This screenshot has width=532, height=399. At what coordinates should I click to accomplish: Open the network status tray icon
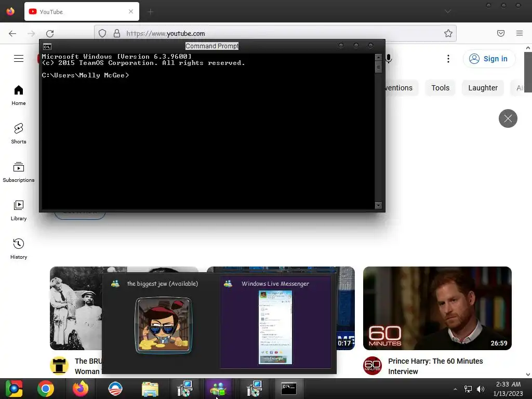468,389
